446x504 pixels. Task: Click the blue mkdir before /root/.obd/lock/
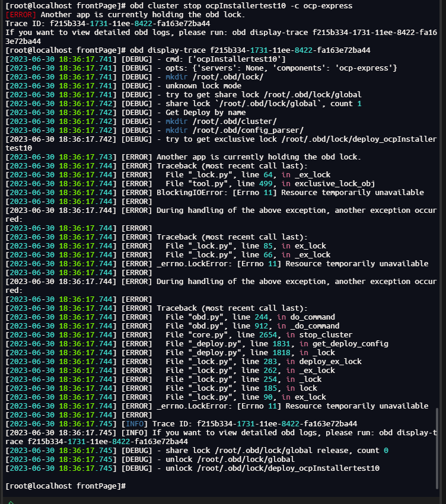pyautogui.click(x=177, y=77)
